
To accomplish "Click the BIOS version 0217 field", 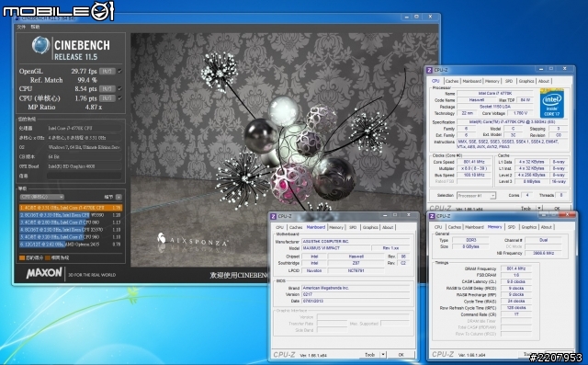I will [356, 294].
